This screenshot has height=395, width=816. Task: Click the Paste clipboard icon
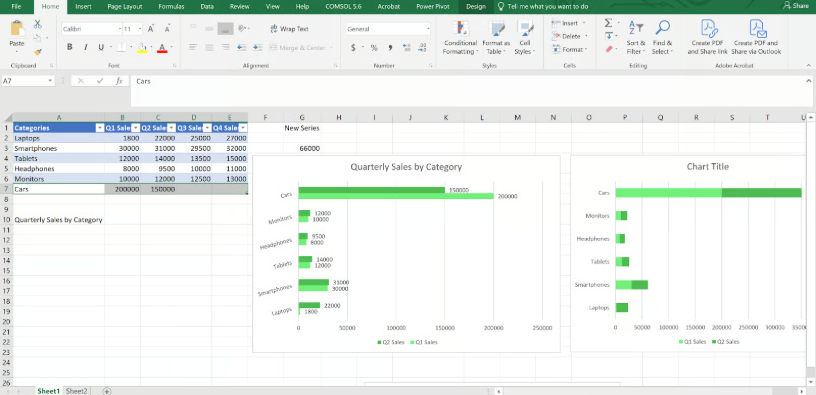17,28
